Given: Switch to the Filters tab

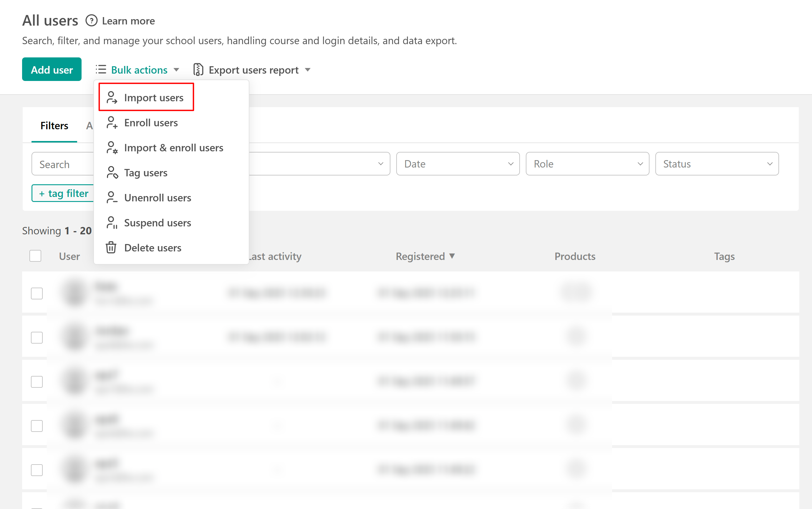Looking at the screenshot, I should (x=54, y=126).
